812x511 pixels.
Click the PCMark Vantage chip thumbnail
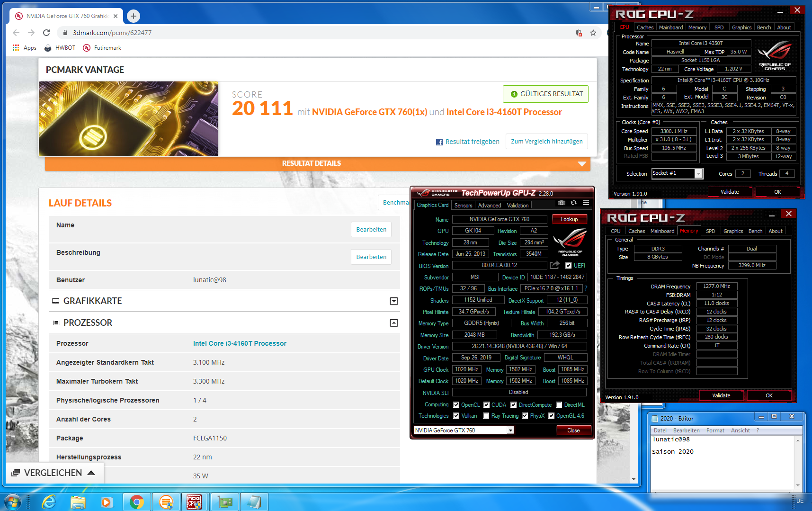[128, 119]
